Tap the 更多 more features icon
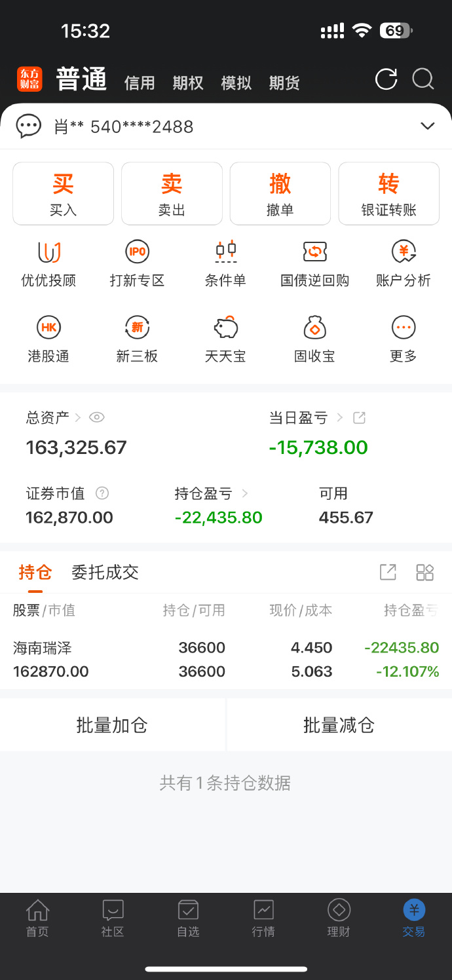 tap(402, 337)
